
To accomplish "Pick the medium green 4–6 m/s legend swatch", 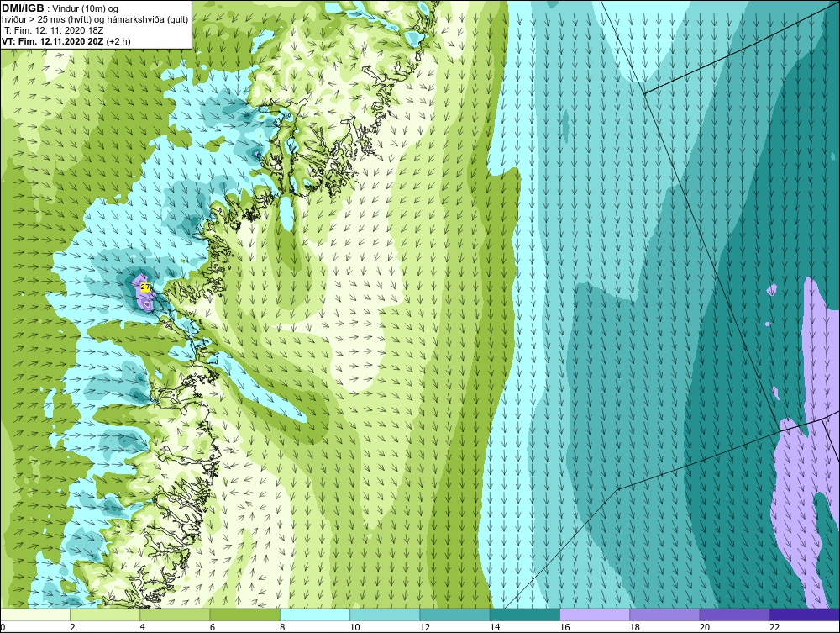I will pos(176,615).
